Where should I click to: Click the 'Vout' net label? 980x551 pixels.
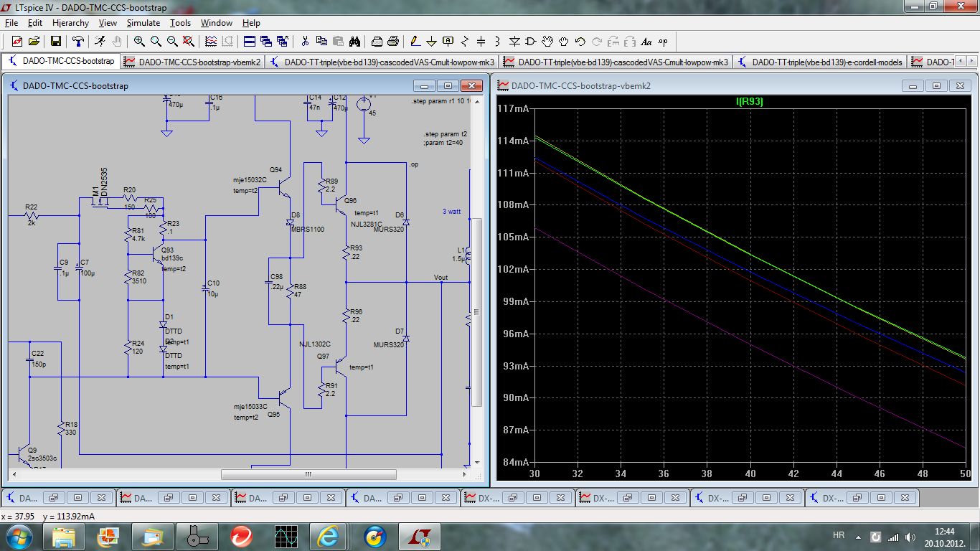(x=441, y=277)
